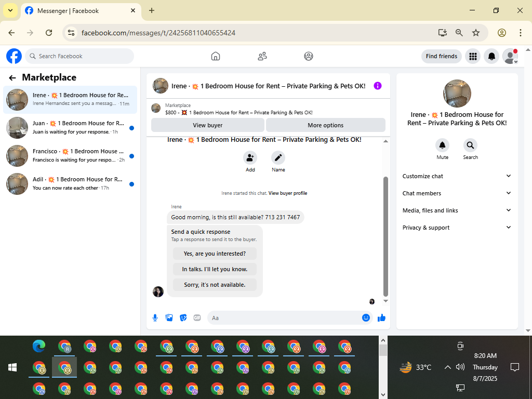Open Microsoft Edge from the taskbar
Image resolution: width=532 pixels, height=399 pixels.
(x=39, y=346)
